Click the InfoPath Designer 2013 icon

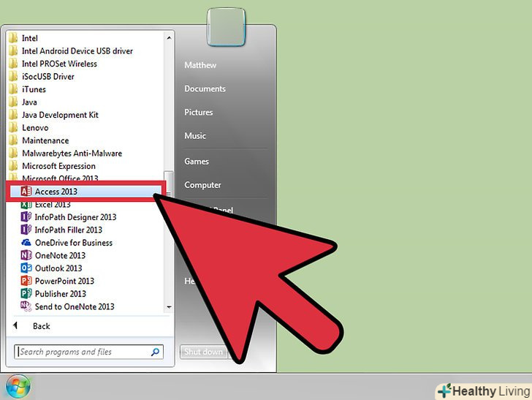click(x=26, y=217)
